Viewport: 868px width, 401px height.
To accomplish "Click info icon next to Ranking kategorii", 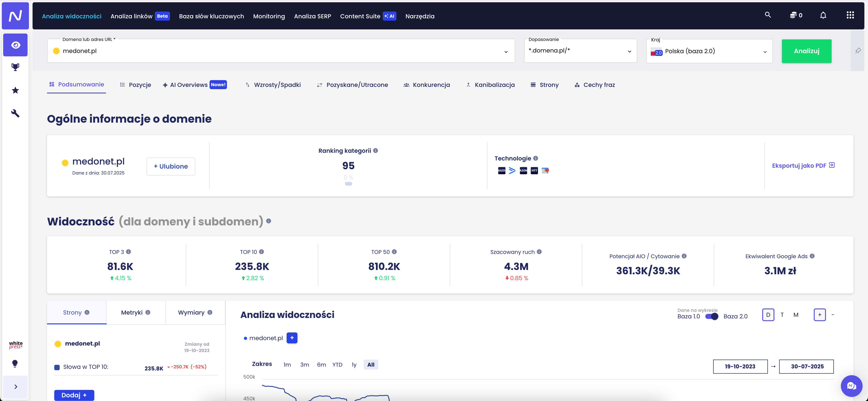I will (x=375, y=150).
